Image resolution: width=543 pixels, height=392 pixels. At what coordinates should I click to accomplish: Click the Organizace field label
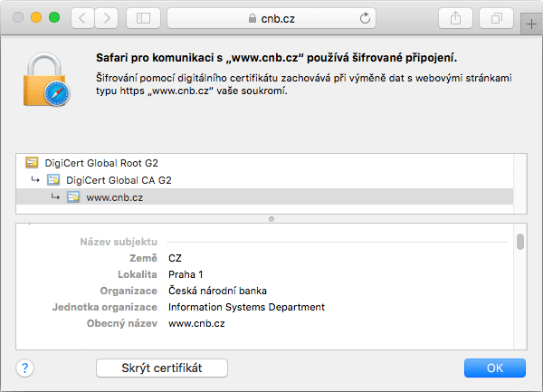click(129, 291)
